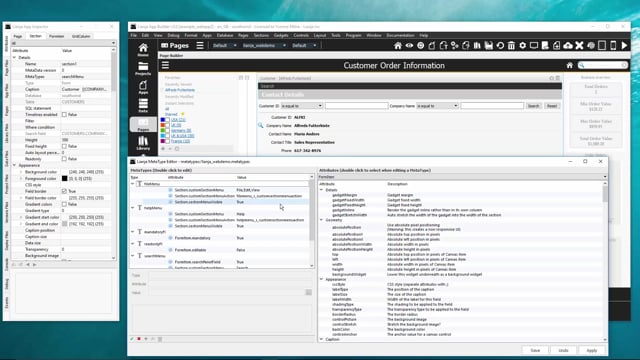
Task: Check the USA checkbox in the saved selections list
Action: 168,120
